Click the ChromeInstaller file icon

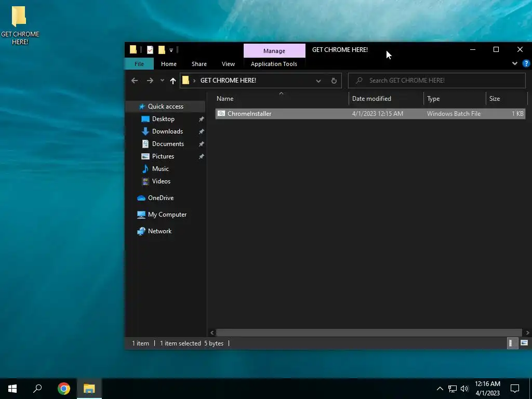(221, 114)
